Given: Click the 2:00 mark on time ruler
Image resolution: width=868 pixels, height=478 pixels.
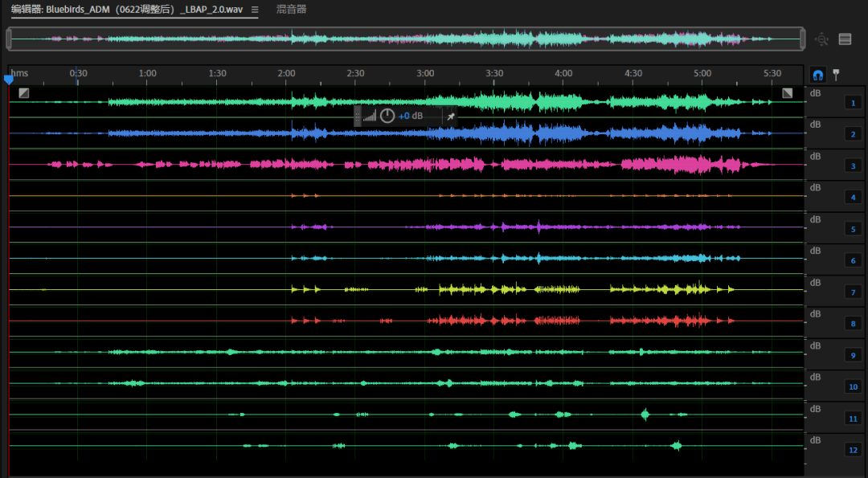Looking at the screenshot, I should [x=286, y=73].
